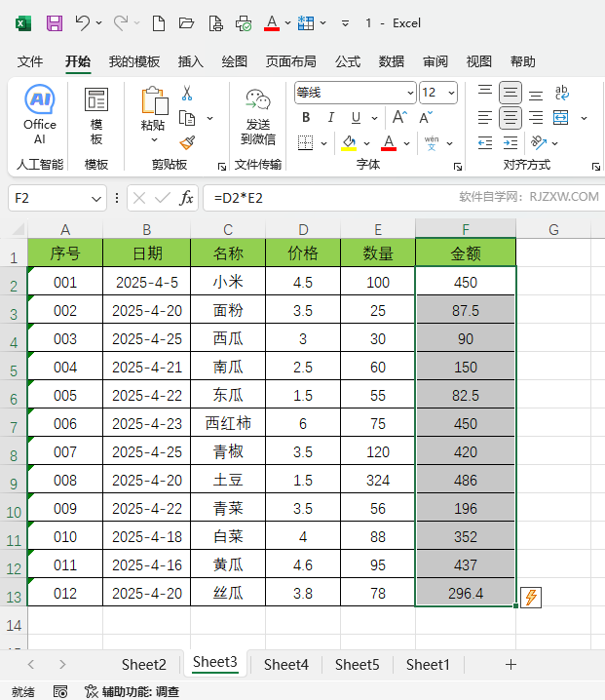Create a new blank workbook icon
Viewport: 605px width, 700px height.
tap(159, 22)
